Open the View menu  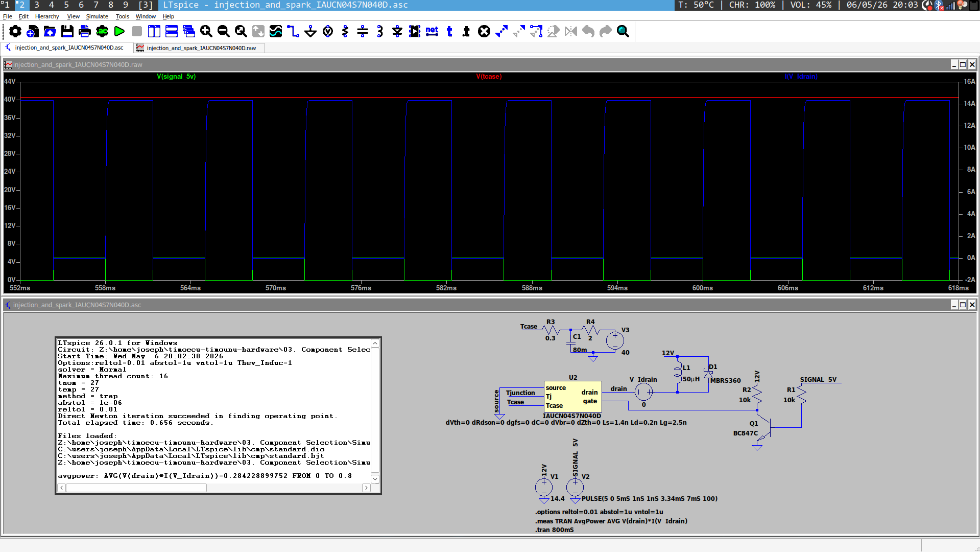(x=74, y=16)
